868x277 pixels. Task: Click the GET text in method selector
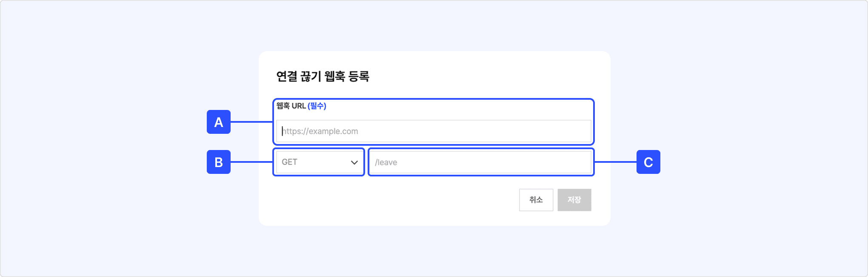tap(289, 162)
